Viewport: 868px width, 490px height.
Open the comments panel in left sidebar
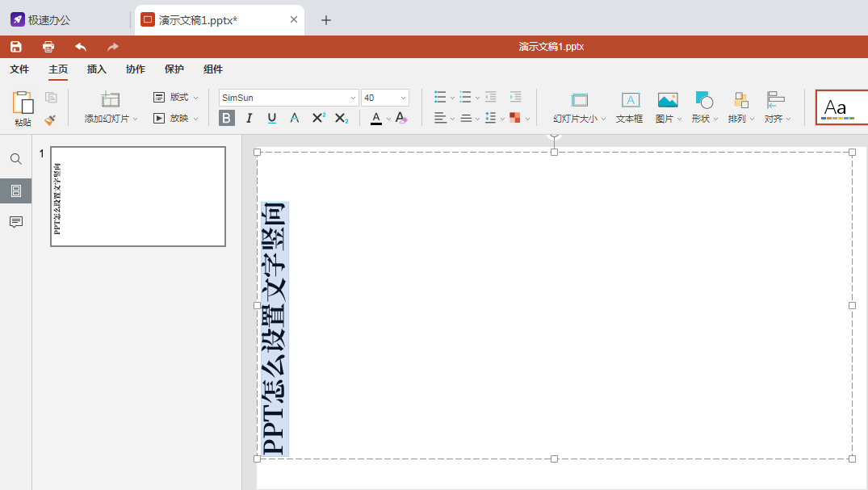15,222
